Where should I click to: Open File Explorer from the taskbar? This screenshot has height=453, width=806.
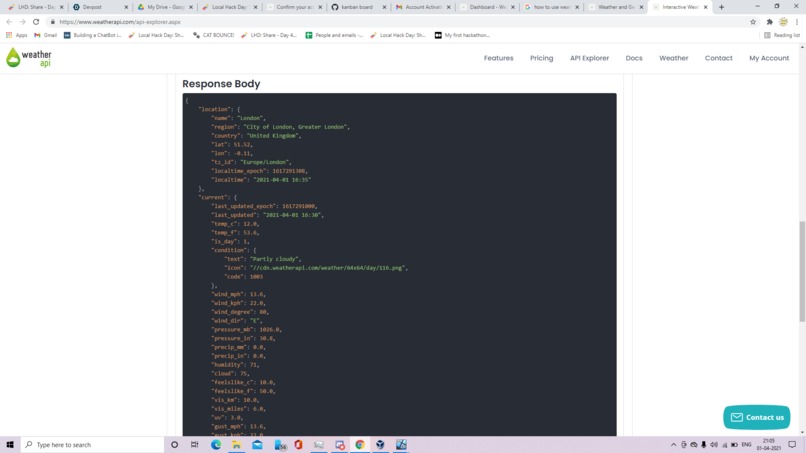point(236,445)
